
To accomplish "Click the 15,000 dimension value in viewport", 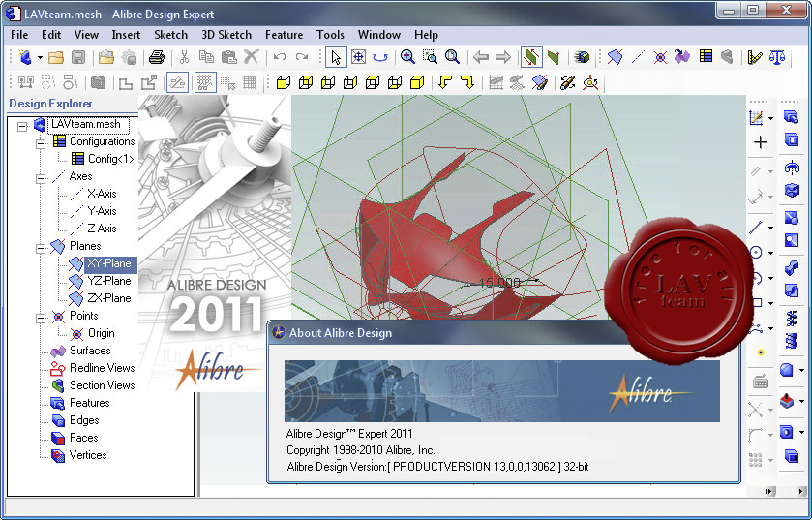I will [499, 283].
